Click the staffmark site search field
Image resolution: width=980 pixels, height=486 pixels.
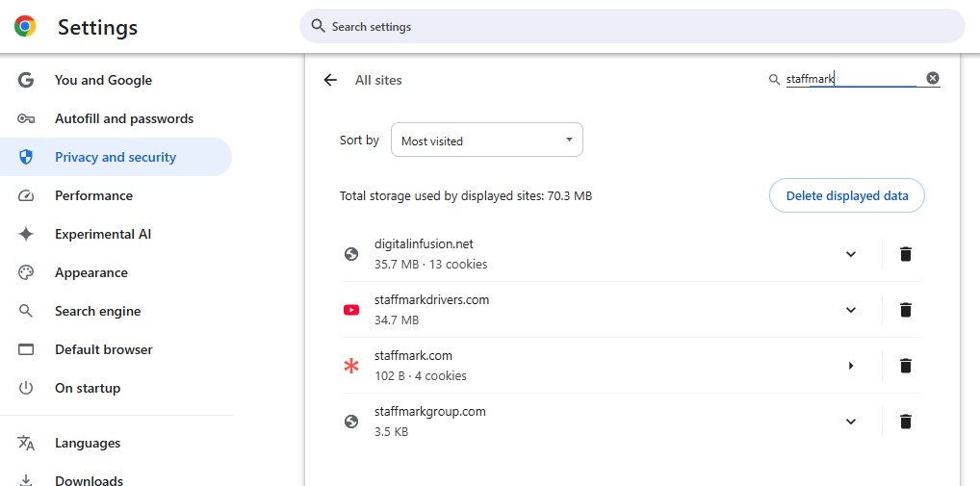(852, 79)
